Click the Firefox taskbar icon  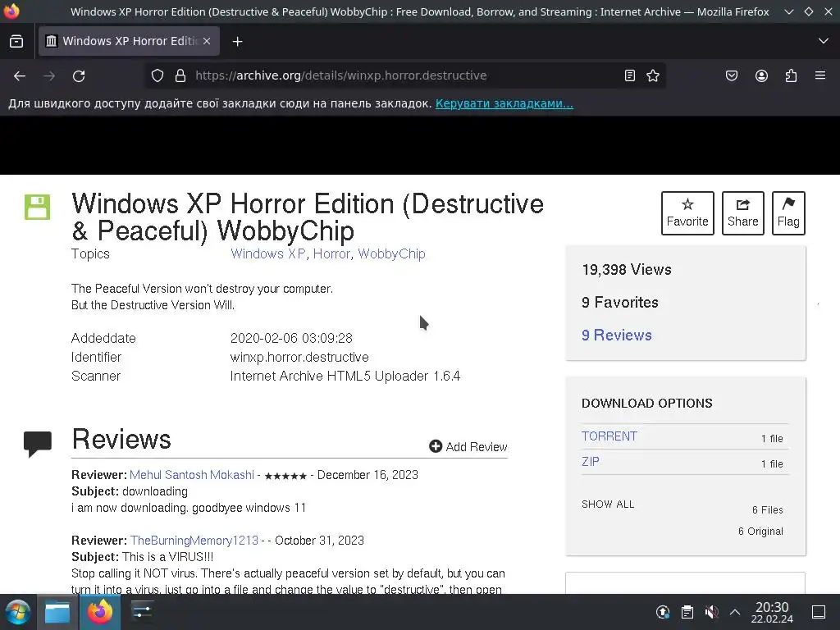[x=99, y=612]
